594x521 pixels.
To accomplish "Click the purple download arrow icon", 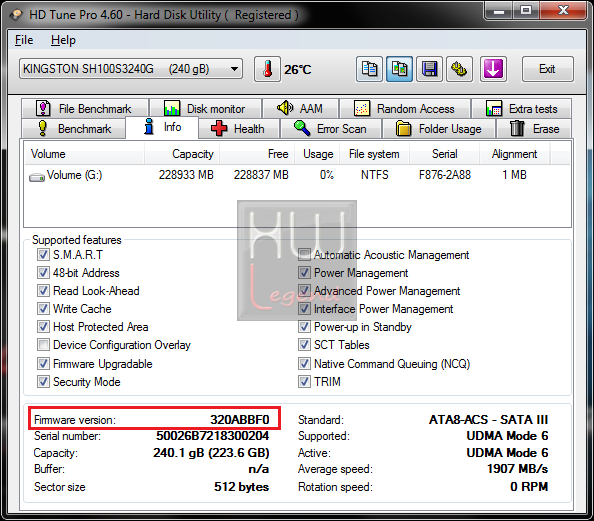I will [x=493, y=69].
